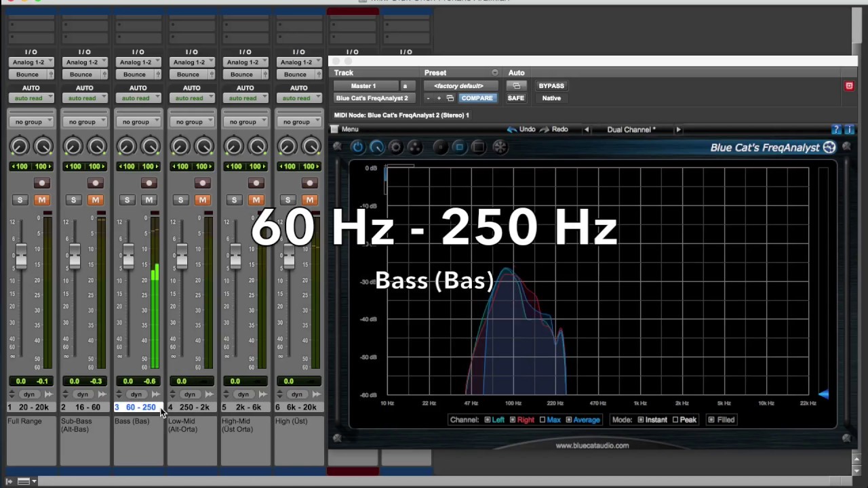Image resolution: width=868 pixels, height=488 pixels.
Task: Toggle the Right channel checkbox
Action: 513,420
